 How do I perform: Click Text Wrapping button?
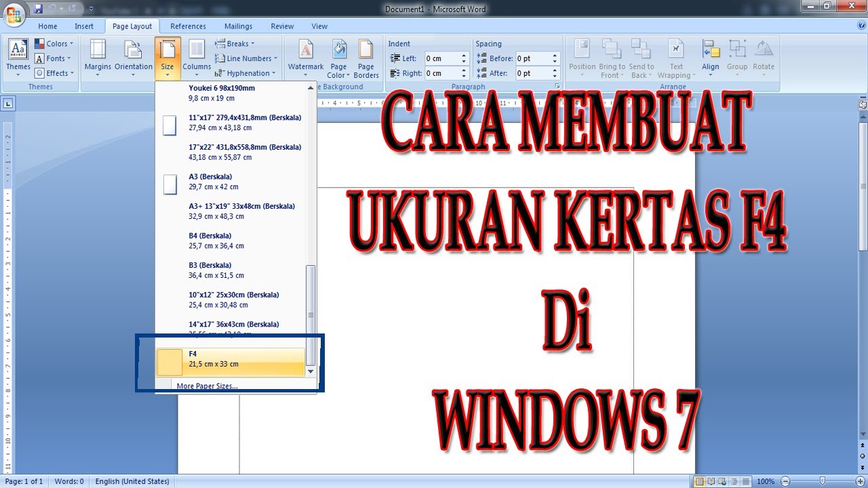pyautogui.click(x=676, y=58)
